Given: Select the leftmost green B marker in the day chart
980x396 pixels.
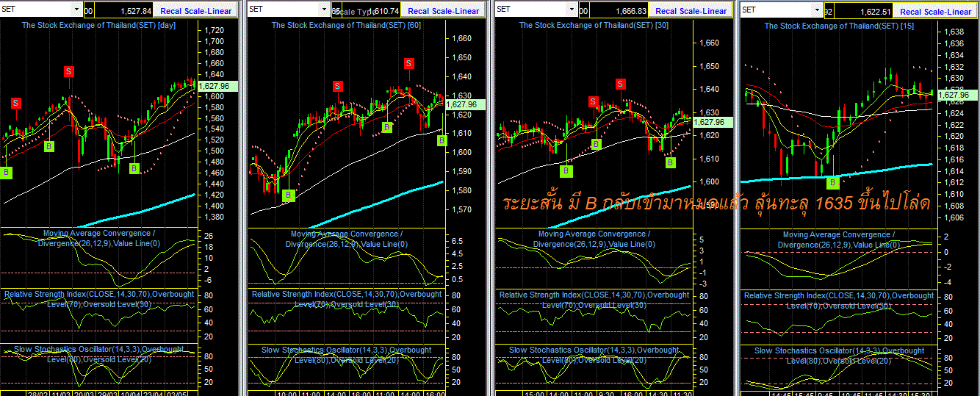Looking at the screenshot, I should pyautogui.click(x=7, y=172).
